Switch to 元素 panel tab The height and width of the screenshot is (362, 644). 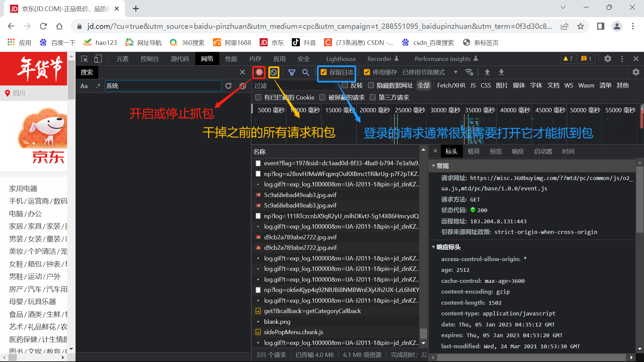[122, 59]
